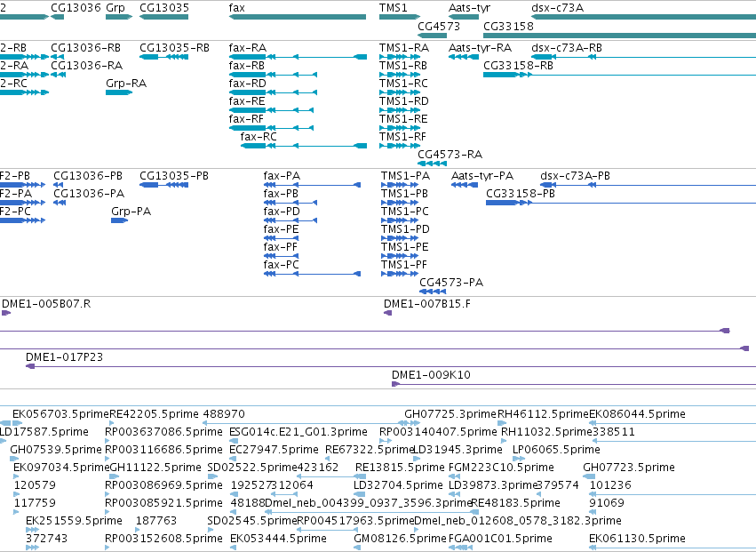This screenshot has height=552, width=756.
Task: Select the TMS1-RA transcript label
Action: click(404, 48)
